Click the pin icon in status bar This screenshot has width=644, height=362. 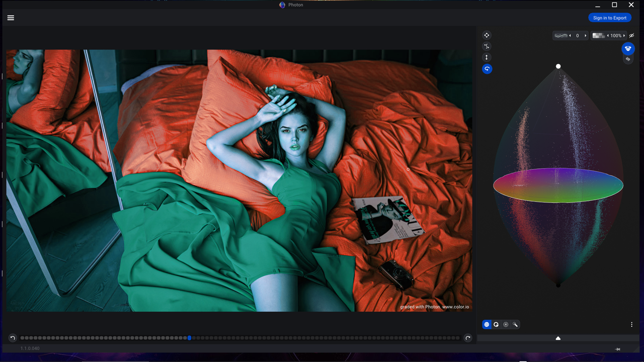(x=618, y=349)
